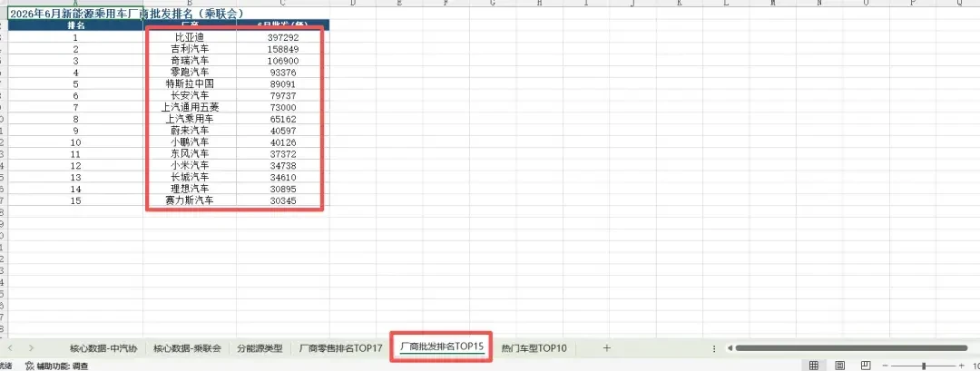Select the 上汽乘用车 cell
This screenshot has width=980, height=371.
(x=190, y=119)
